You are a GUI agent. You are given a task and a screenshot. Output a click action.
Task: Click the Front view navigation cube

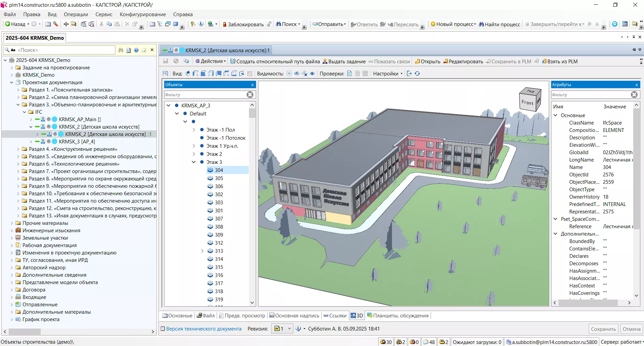tap(527, 102)
